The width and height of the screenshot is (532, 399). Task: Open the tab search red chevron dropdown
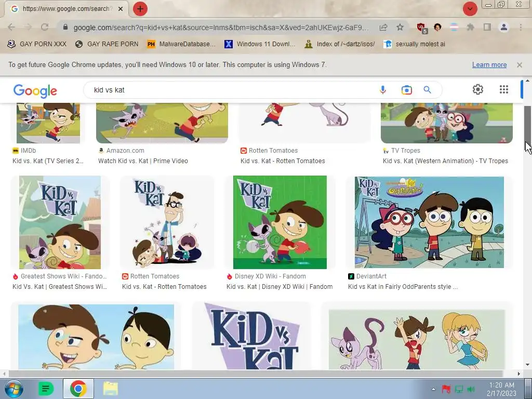point(470,9)
